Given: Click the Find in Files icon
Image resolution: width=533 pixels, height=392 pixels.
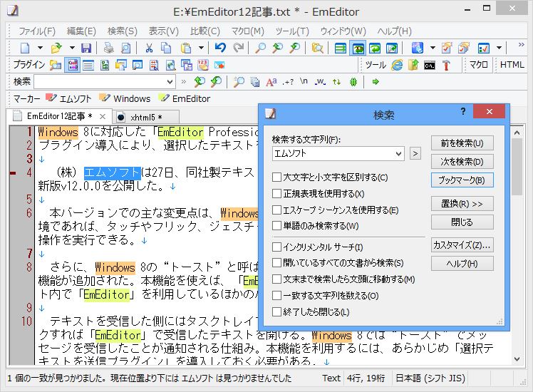Looking at the screenshot, I should [x=317, y=48].
